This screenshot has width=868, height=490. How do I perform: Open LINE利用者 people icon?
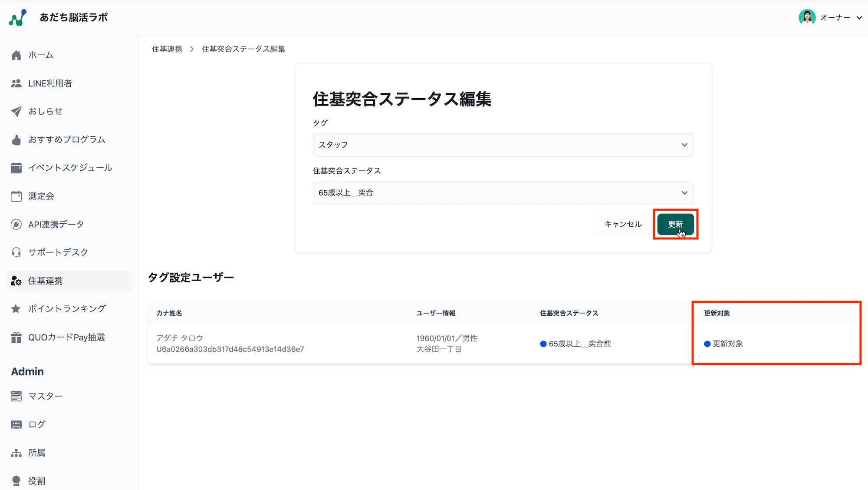click(x=16, y=83)
